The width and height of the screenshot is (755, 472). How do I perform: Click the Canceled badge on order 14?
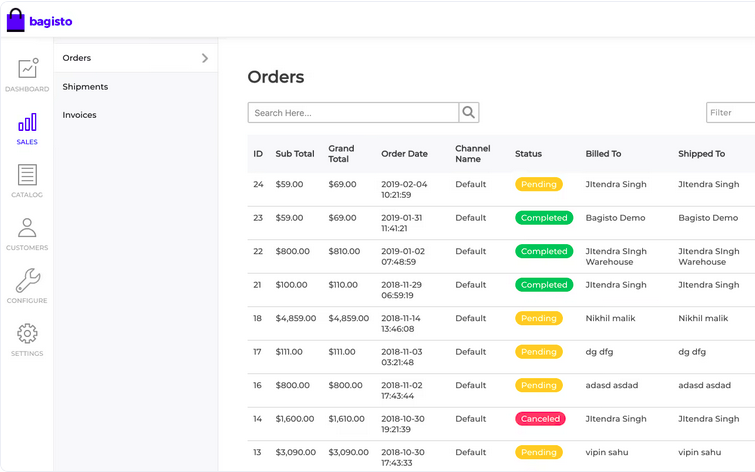click(x=540, y=419)
